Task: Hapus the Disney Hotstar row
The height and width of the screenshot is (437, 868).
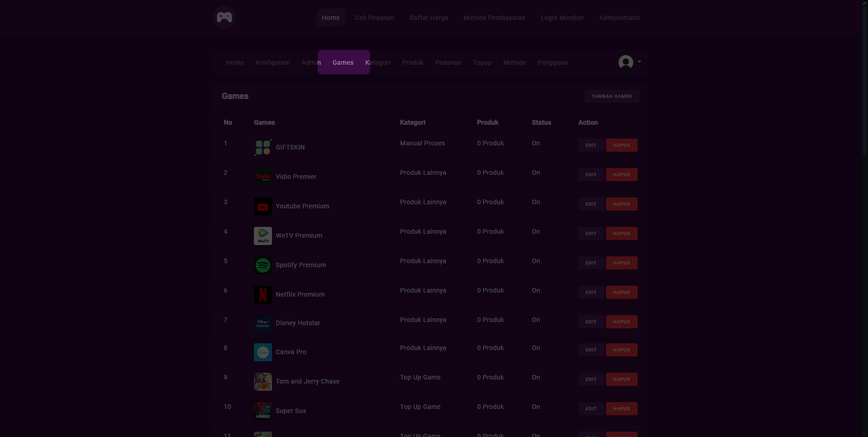Action: [621, 322]
